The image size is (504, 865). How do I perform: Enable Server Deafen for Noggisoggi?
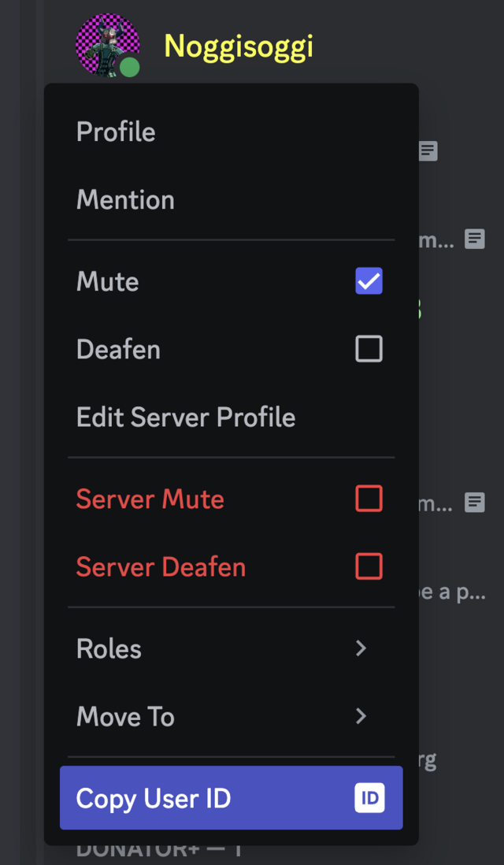coord(369,566)
